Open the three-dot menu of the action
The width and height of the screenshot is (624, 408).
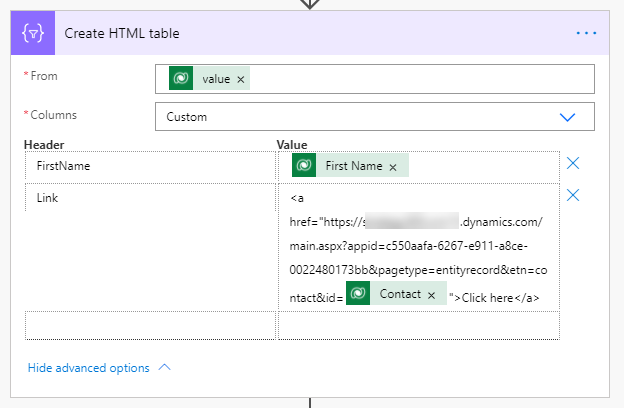point(586,33)
